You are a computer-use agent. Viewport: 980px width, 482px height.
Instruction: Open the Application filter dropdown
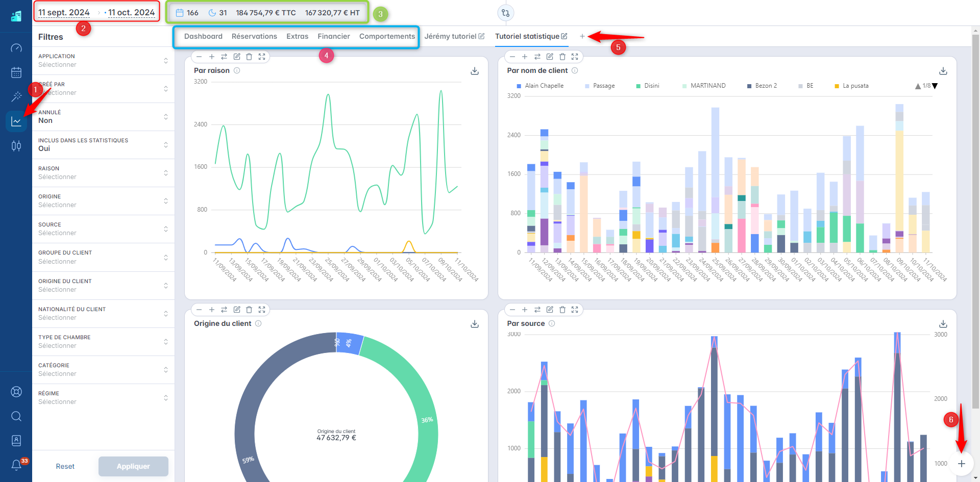pyautogui.click(x=103, y=61)
